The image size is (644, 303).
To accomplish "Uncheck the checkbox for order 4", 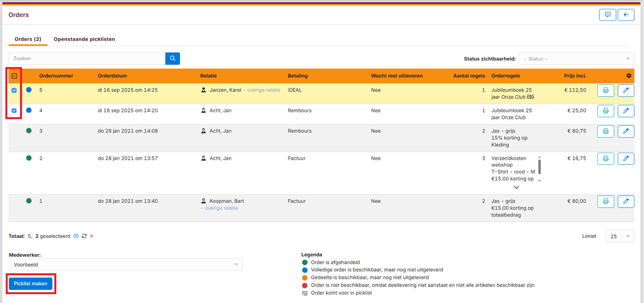I will pyautogui.click(x=14, y=111).
